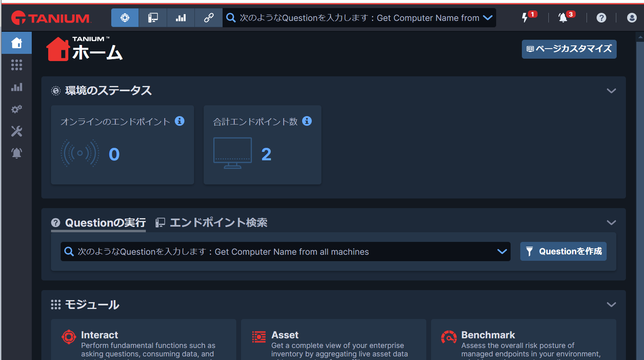Open the bar chart reporting icon in toolbar

tap(181, 18)
